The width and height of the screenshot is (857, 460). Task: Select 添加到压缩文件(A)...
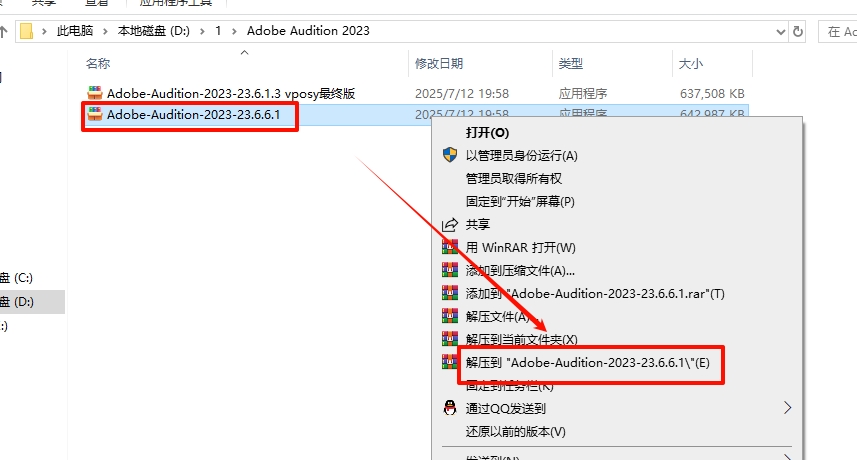tap(617, 270)
